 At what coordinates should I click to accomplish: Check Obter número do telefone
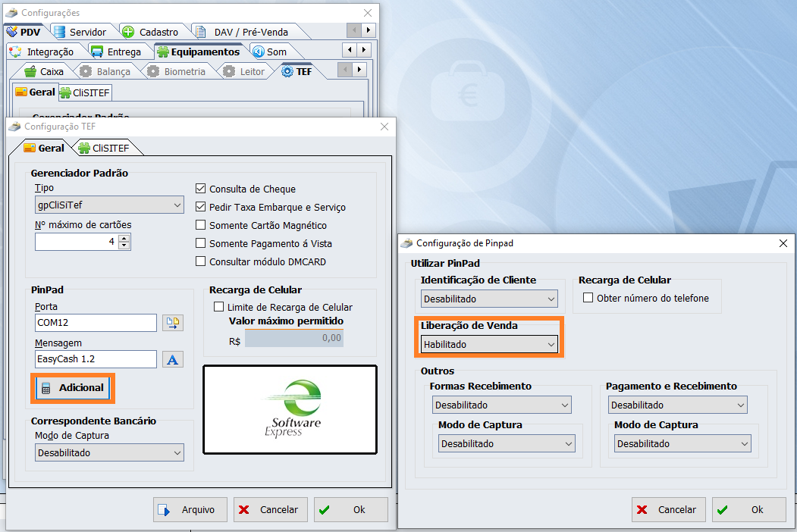coord(588,298)
